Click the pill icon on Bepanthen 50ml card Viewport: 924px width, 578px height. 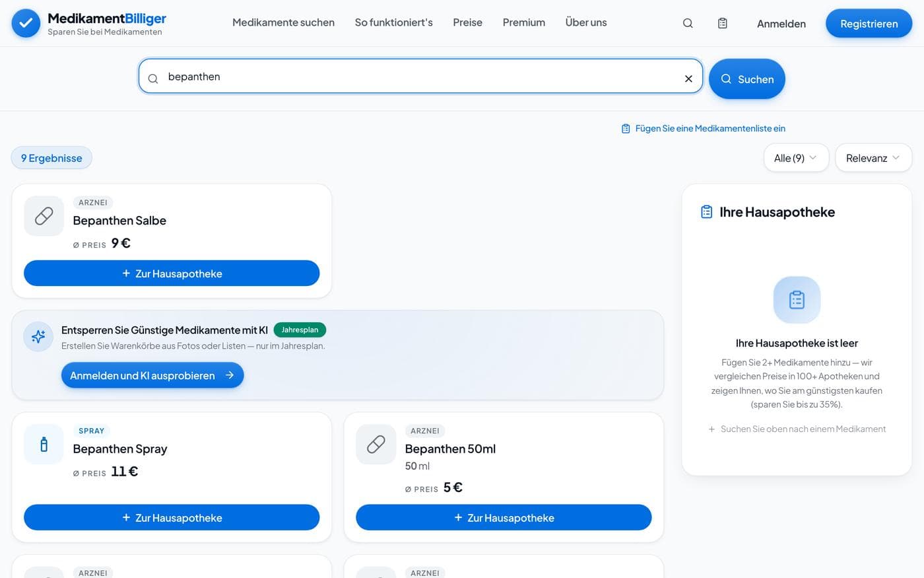(x=376, y=445)
